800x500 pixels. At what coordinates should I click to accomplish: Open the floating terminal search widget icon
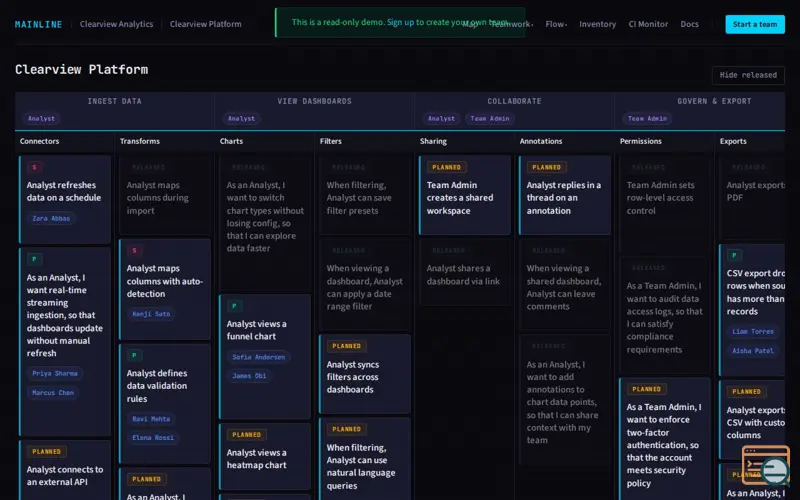pos(766,465)
